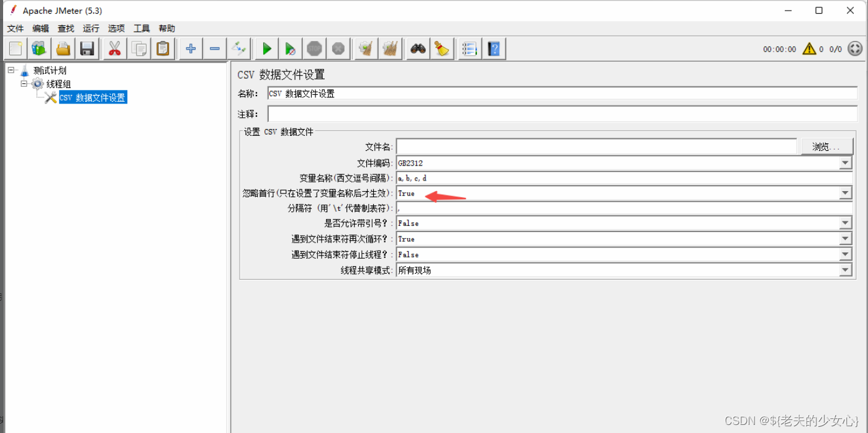Click the minus Collapse All icon

tap(215, 48)
